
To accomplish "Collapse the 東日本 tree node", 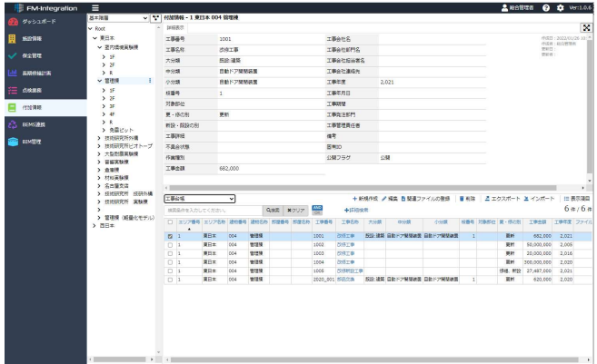I will 95,38.
